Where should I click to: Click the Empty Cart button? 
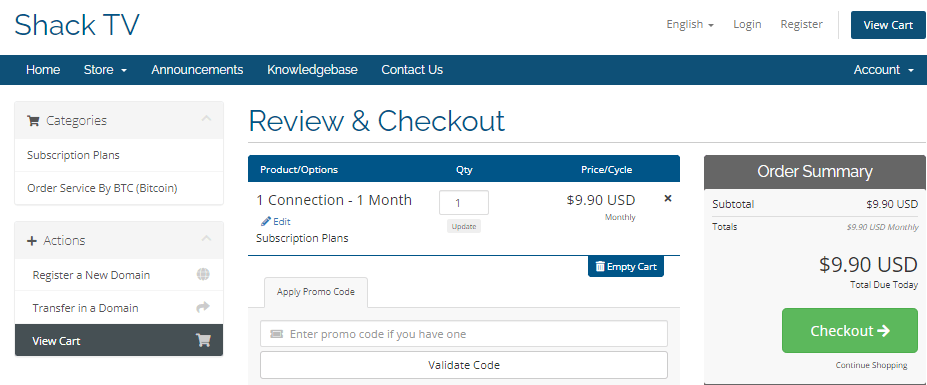[x=626, y=266]
